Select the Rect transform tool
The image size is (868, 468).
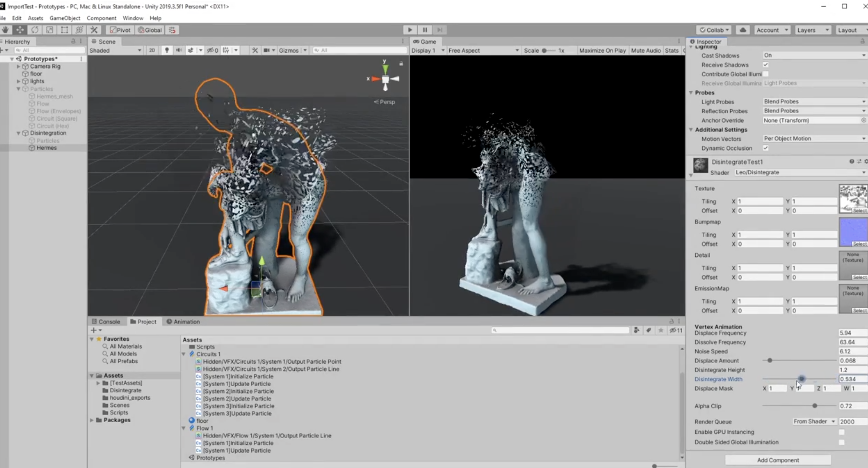click(64, 30)
